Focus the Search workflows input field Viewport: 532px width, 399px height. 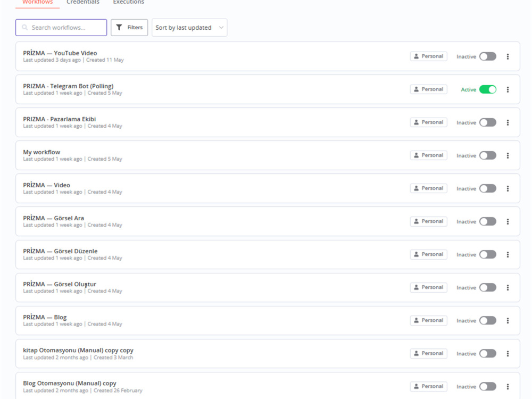(61, 28)
